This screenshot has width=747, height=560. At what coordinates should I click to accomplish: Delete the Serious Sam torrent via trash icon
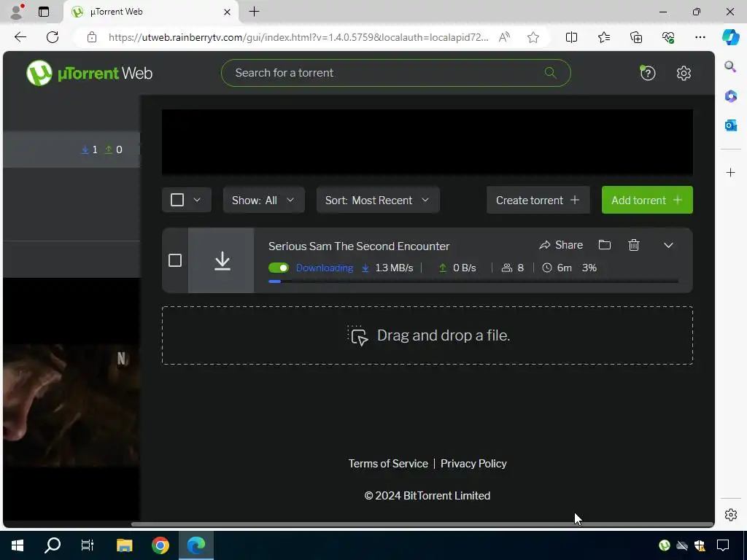[x=634, y=245]
